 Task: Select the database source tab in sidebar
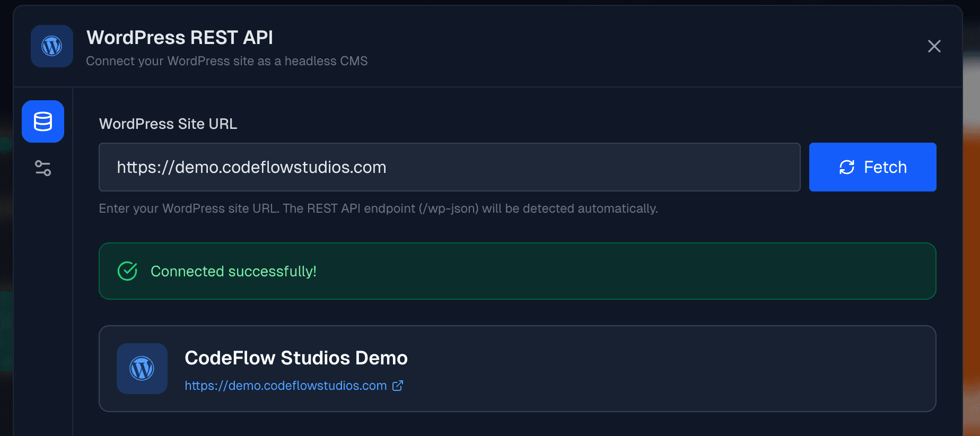coord(43,121)
